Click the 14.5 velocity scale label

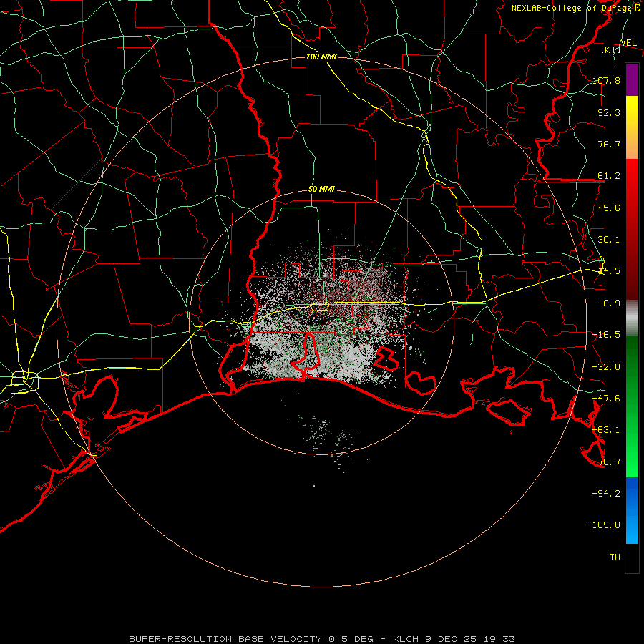pyautogui.click(x=609, y=270)
